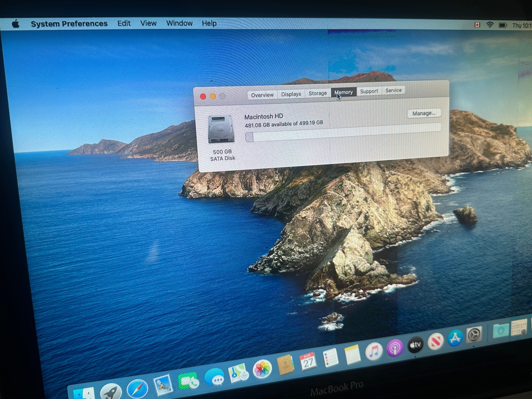Switch to the Memory tab
The image size is (532, 399).
(x=344, y=92)
